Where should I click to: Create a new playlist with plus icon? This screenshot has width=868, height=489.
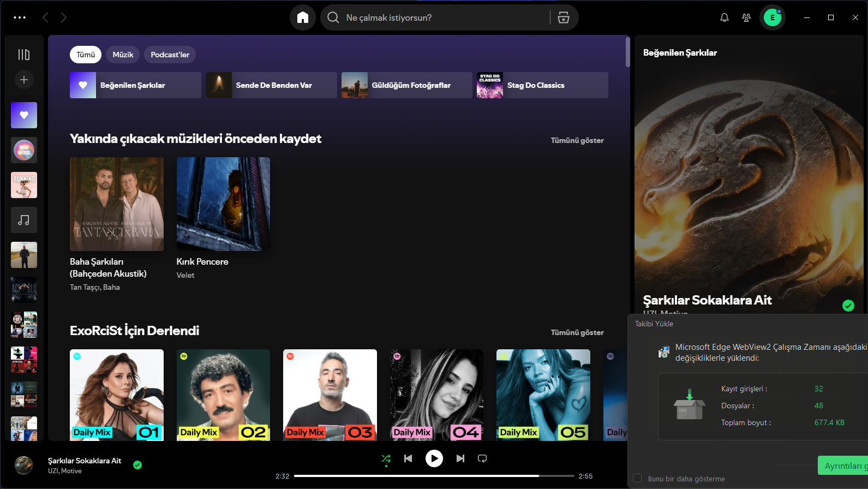point(24,80)
